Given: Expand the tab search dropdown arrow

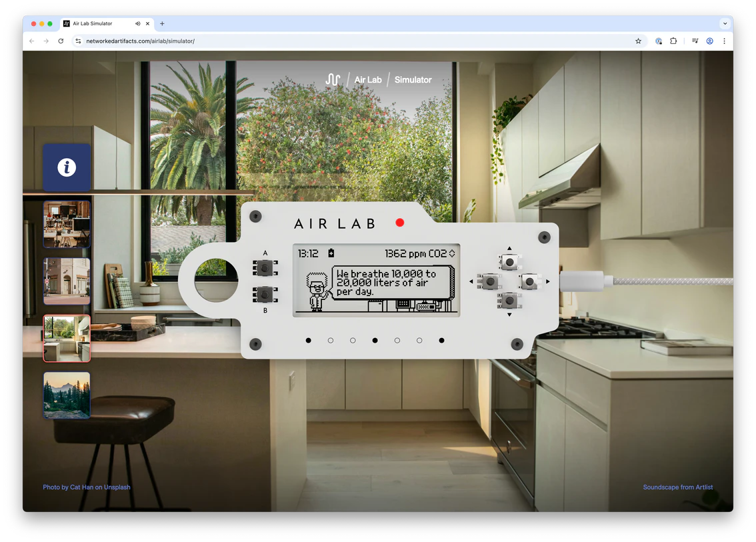Looking at the screenshot, I should click(x=725, y=23).
